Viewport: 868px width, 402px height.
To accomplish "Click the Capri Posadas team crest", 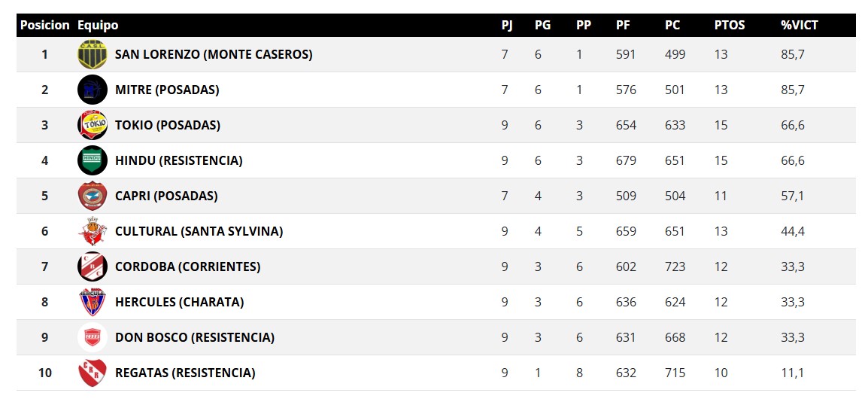I will point(92,196).
